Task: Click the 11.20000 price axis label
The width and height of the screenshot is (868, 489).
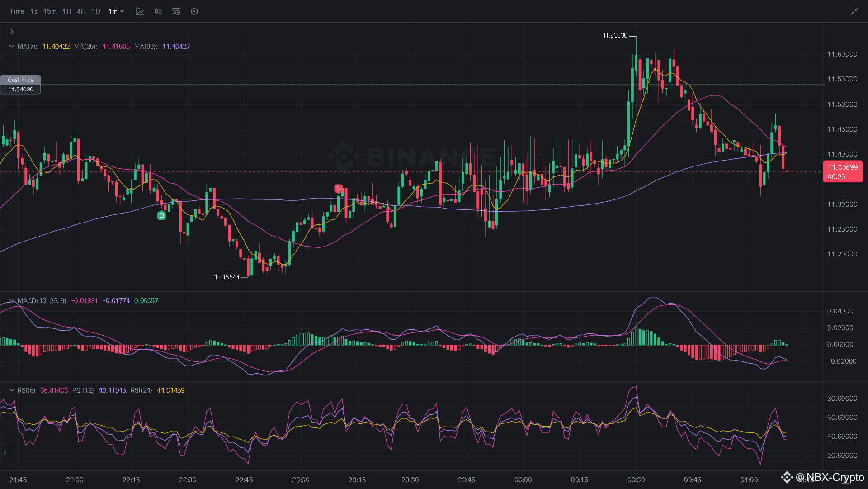Action: tap(842, 254)
